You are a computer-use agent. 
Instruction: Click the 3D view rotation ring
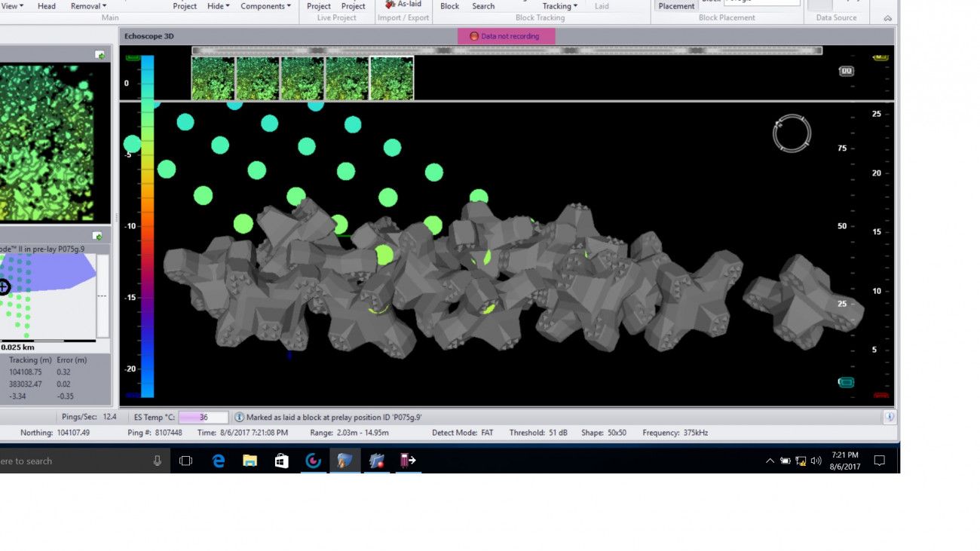tap(792, 134)
